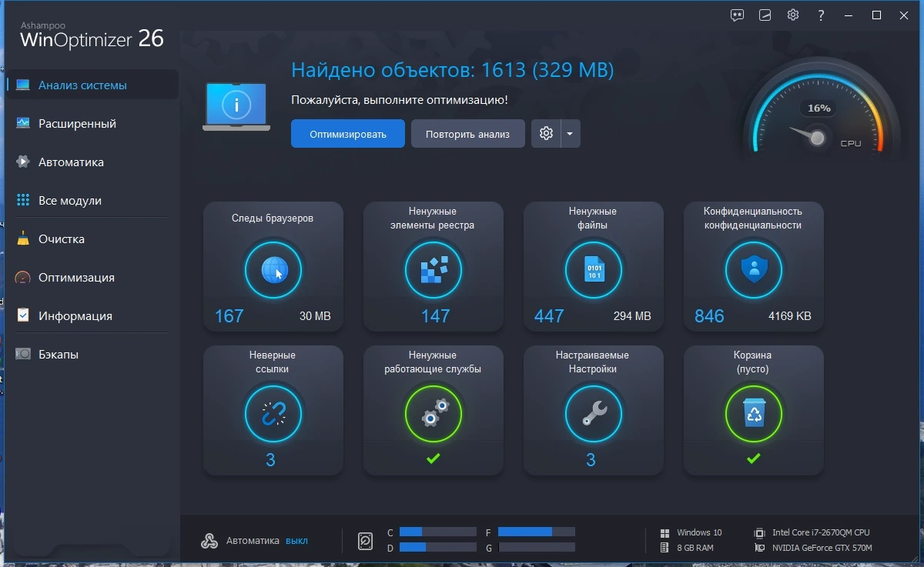Click the registry elements blocks icon
This screenshot has width=924, height=567.
(434, 271)
